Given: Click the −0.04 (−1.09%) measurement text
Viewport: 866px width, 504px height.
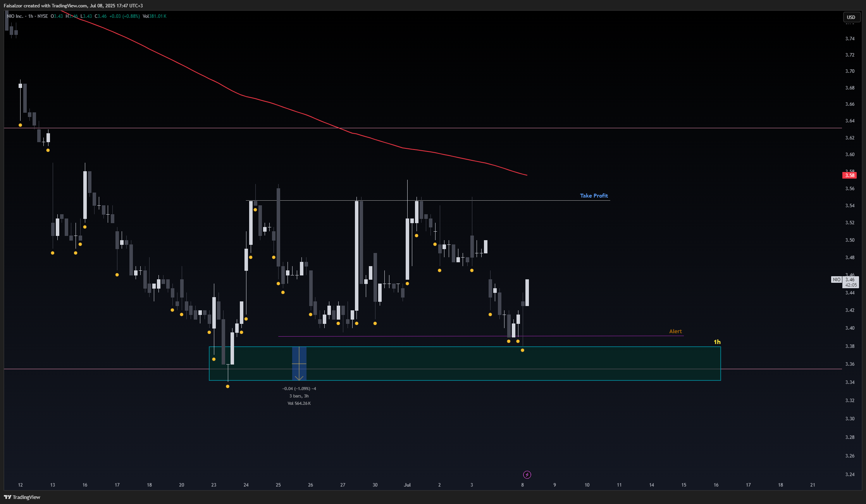Looking at the screenshot, I should [299, 389].
